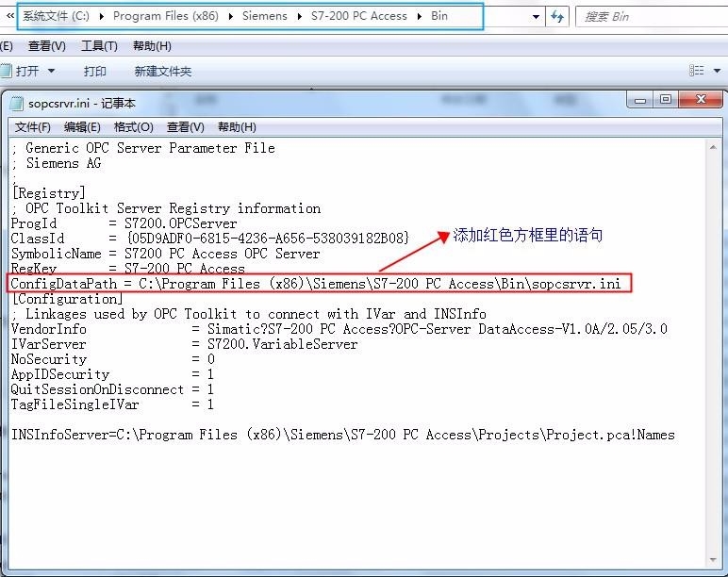This screenshot has height=577, width=728.
Task: Click the ClassId GUID line
Action: (210, 239)
